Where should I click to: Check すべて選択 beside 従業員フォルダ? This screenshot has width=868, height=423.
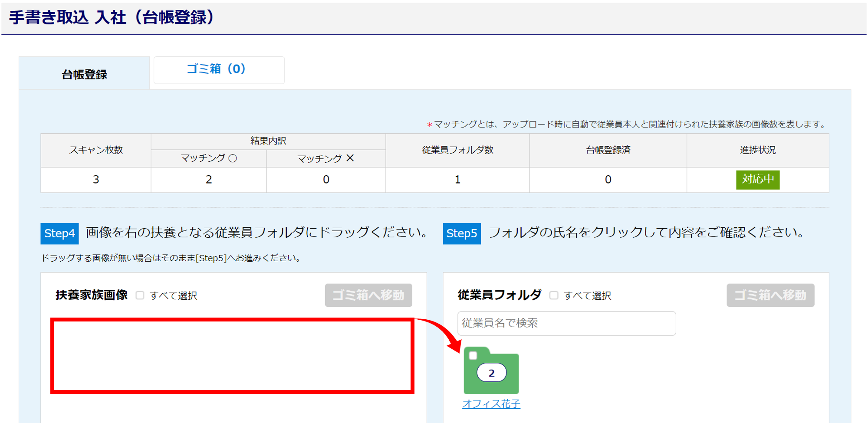554,295
